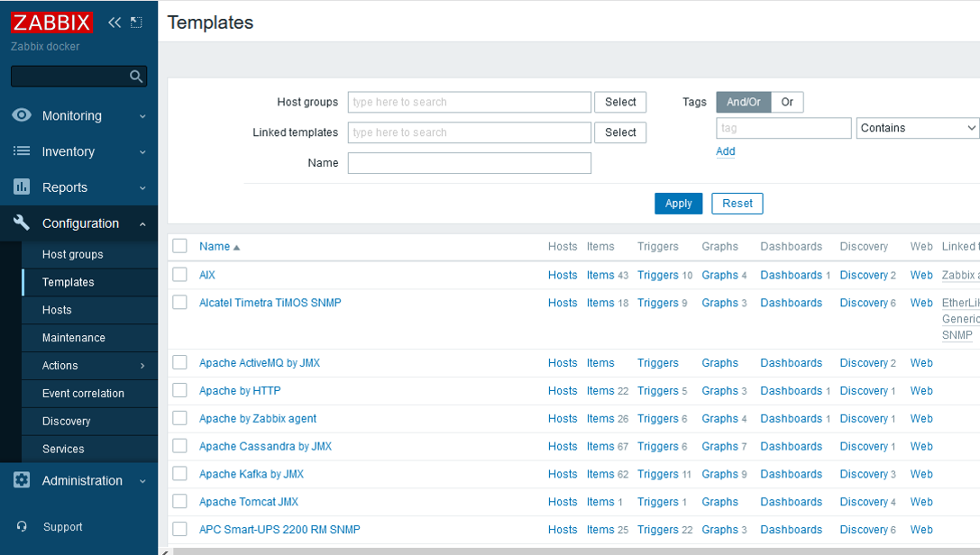Check the Apache ActiveMQ by JMX checkbox

[180, 362]
